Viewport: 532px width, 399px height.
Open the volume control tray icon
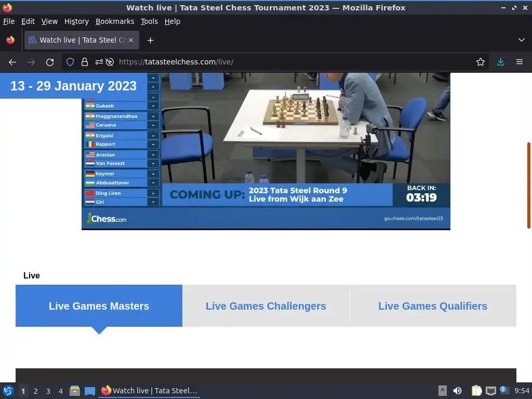pos(457,391)
